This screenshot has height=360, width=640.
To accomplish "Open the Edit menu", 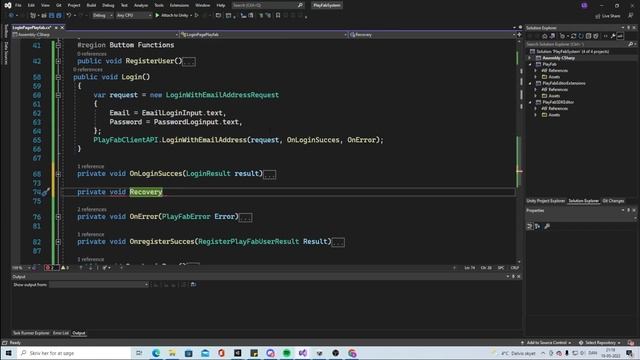I will click(x=31, y=5).
